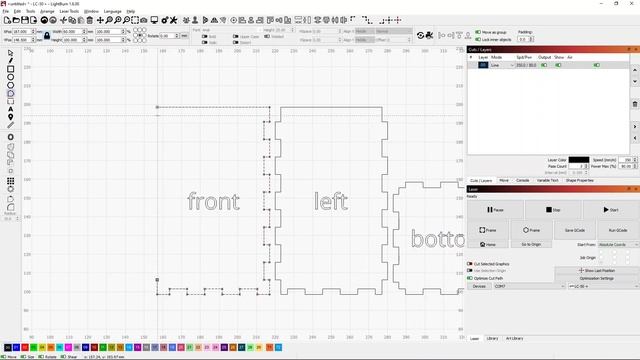
Task: Click the Cut scissors icon
Action: coord(63,20)
